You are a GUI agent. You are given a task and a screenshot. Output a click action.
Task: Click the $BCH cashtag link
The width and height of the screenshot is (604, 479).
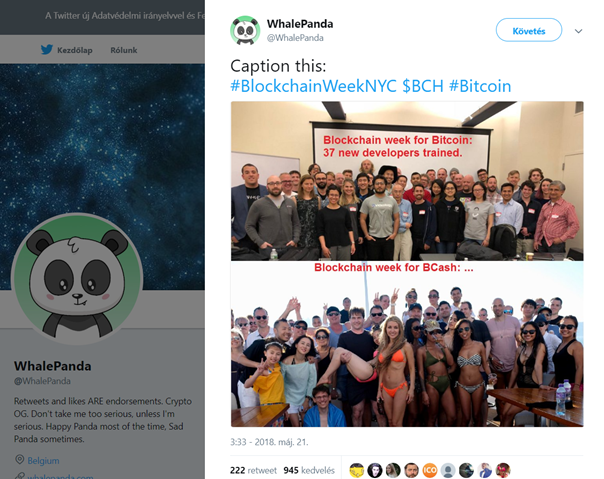[x=423, y=86]
